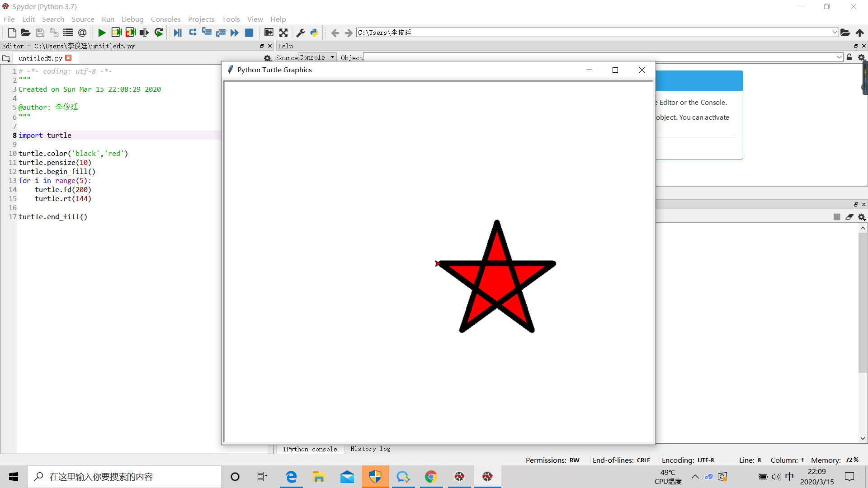868x488 pixels.
Task: Close the untitled5.py editor tab
Action: click(68, 58)
